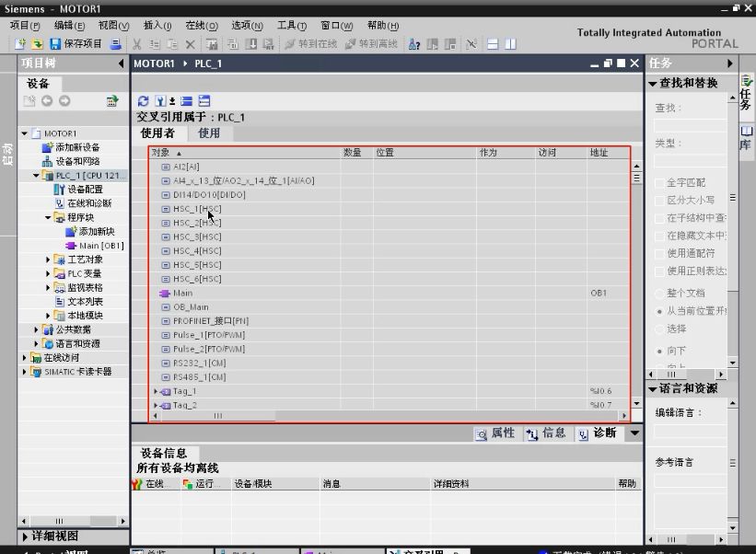Click the collapse all list icon
Image resolution: width=756 pixels, height=554 pixels.
tap(187, 101)
